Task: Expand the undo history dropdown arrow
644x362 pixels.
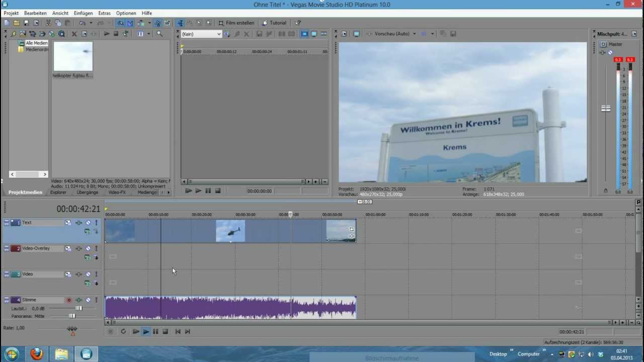Action: click(x=91, y=23)
